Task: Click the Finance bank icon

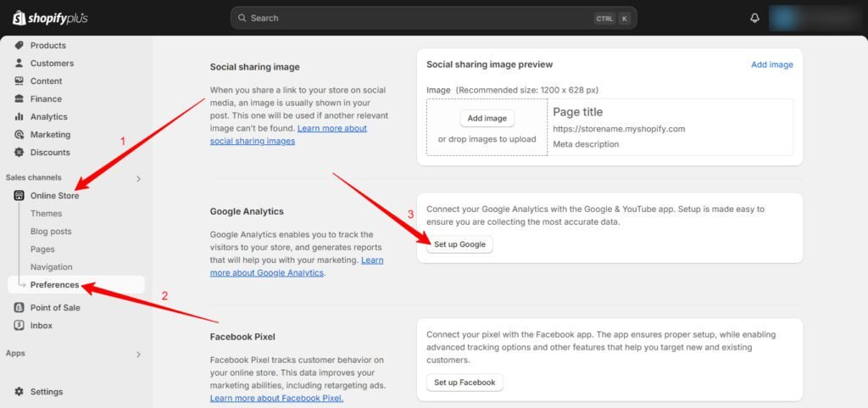Action: tap(19, 98)
